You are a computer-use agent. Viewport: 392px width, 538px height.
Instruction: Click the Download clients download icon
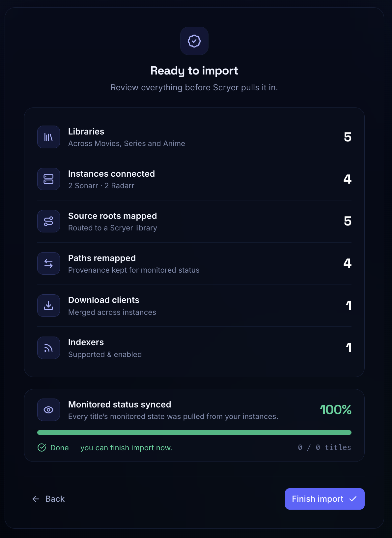pos(48,306)
